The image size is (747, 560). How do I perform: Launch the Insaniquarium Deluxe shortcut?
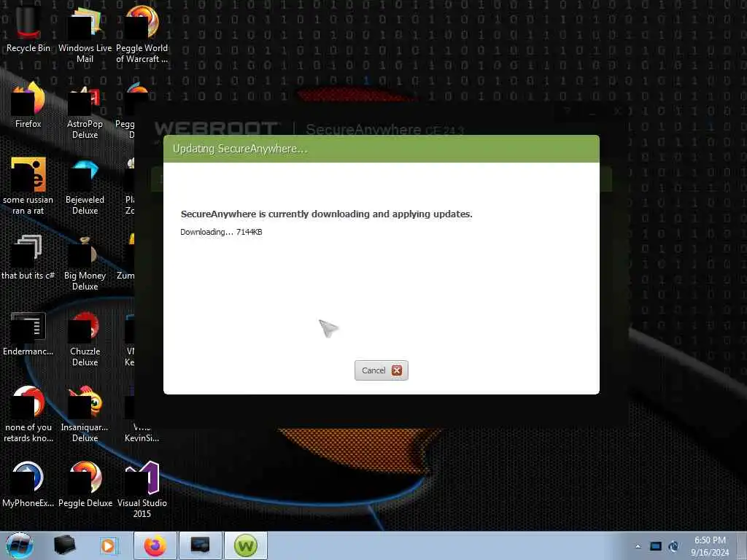tap(85, 414)
